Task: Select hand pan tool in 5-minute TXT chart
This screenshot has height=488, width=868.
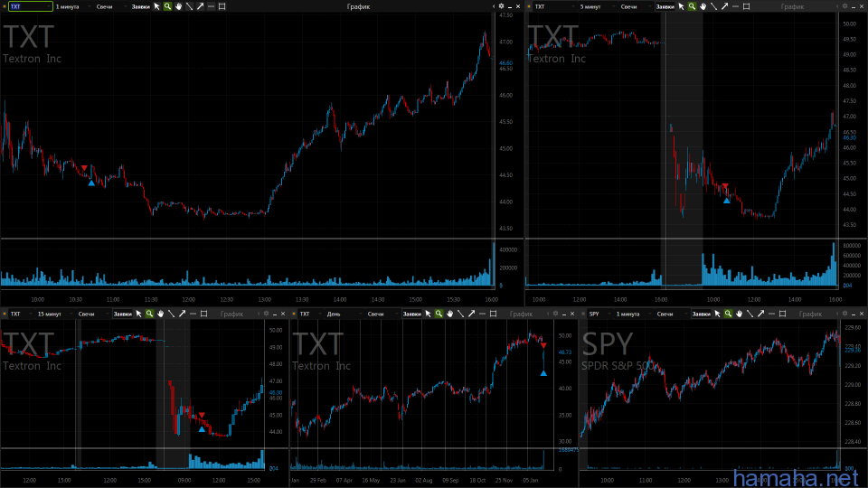Action: pyautogui.click(x=703, y=6)
